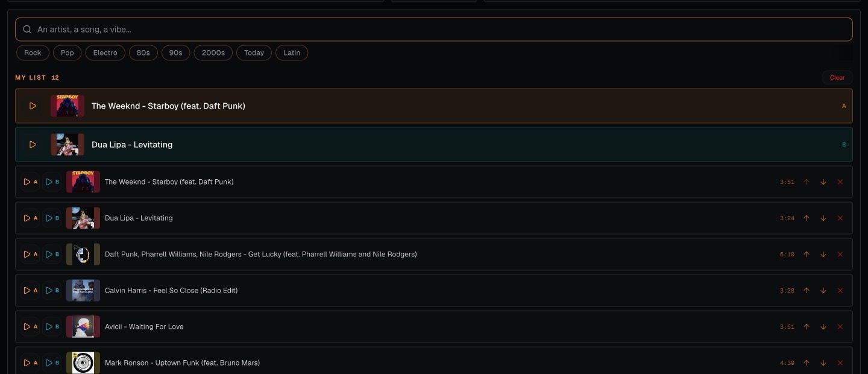Move Get Lucky down in list
868x374 pixels.
pyautogui.click(x=823, y=255)
